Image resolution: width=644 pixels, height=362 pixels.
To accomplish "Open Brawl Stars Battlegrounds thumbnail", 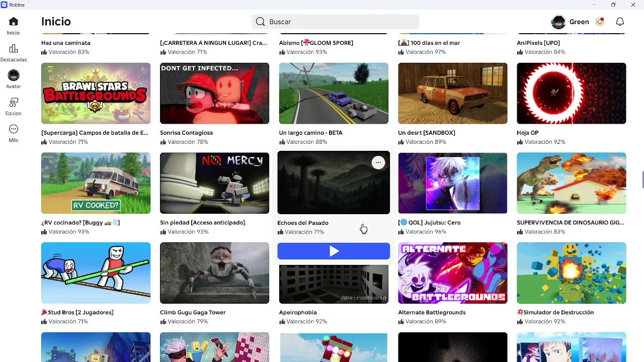I will coord(96,93).
